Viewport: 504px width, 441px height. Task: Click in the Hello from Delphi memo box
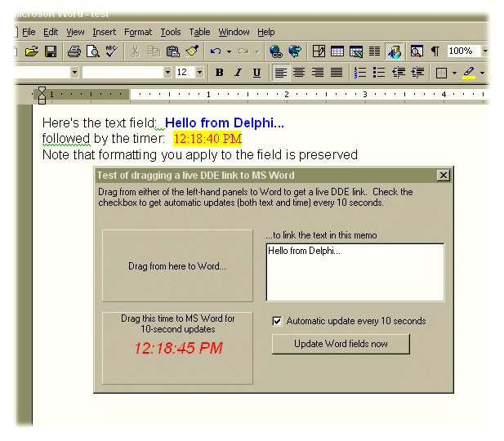355,272
